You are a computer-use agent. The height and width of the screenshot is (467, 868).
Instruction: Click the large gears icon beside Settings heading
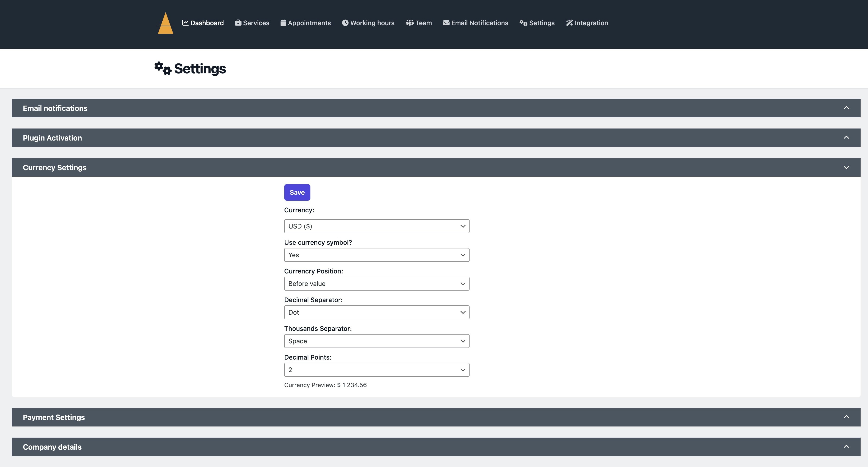[163, 68]
